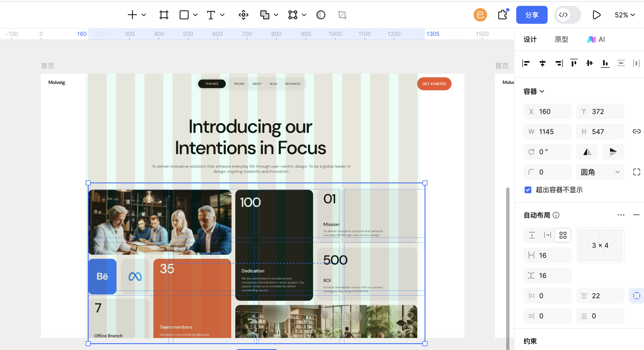The image size is (644, 350).
Task: Switch to the 原型 tab
Action: click(561, 39)
